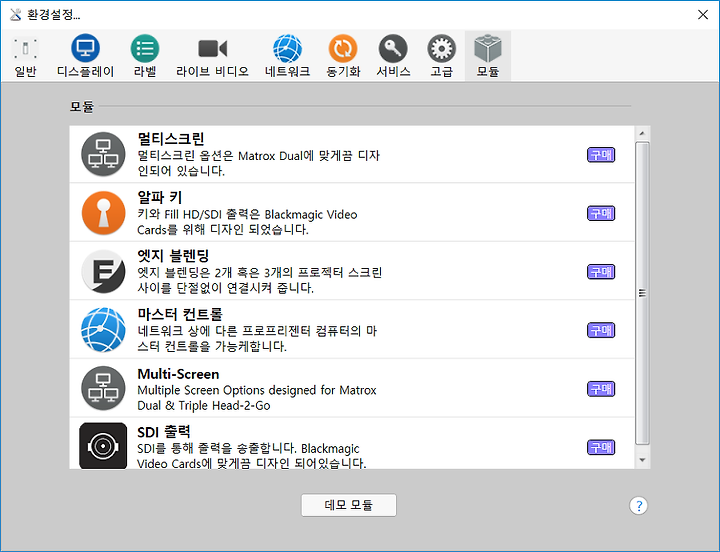720x552 pixels.
Task: Click the Triple Head-2-Go description text
Action: click(257, 398)
